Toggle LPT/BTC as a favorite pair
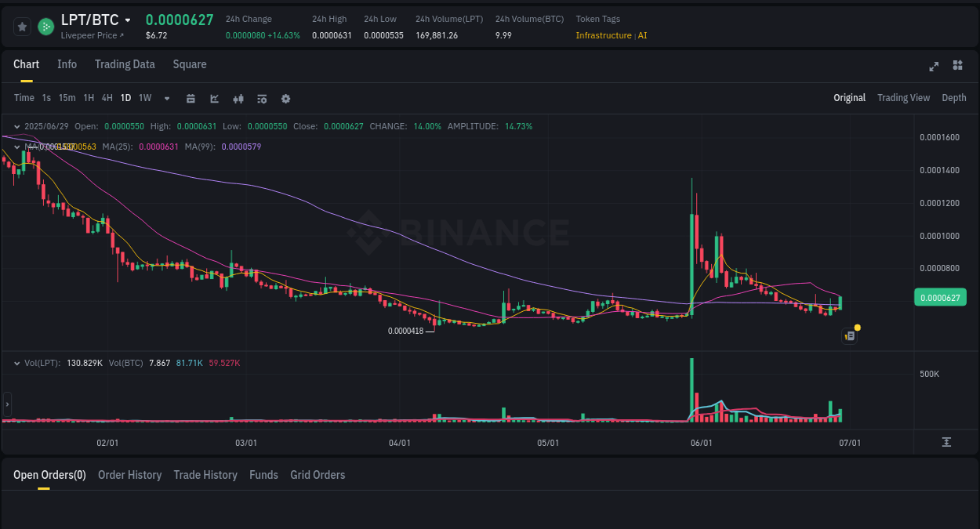The width and height of the screenshot is (980, 529). (x=21, y=26)
